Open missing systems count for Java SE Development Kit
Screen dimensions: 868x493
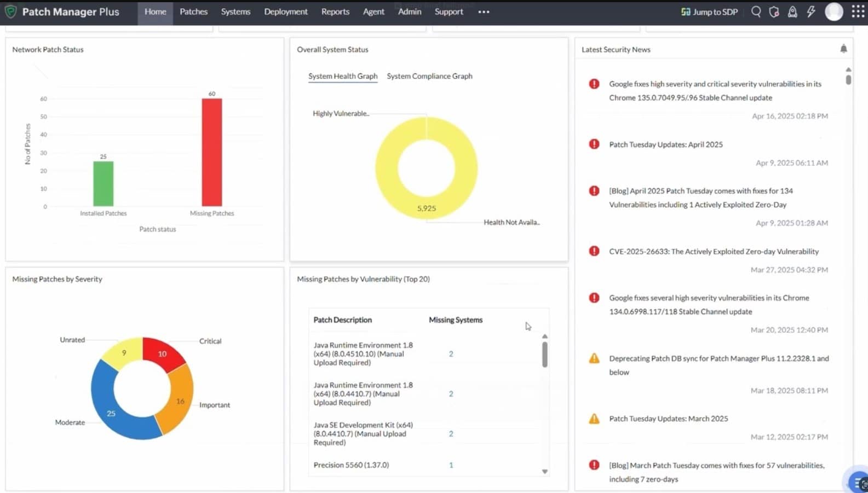click(x=451, y=433)
